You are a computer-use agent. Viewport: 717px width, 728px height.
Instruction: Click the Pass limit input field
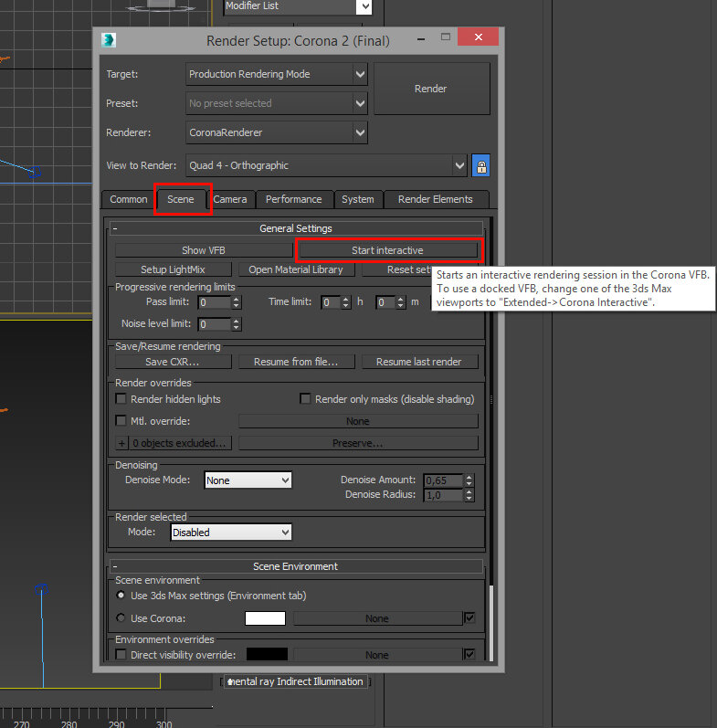click(215, 302)
